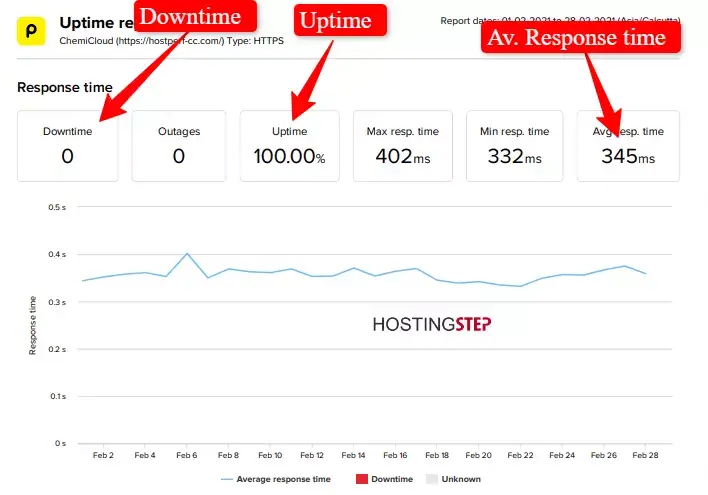Click the Response time section heading

pos(65,87)
